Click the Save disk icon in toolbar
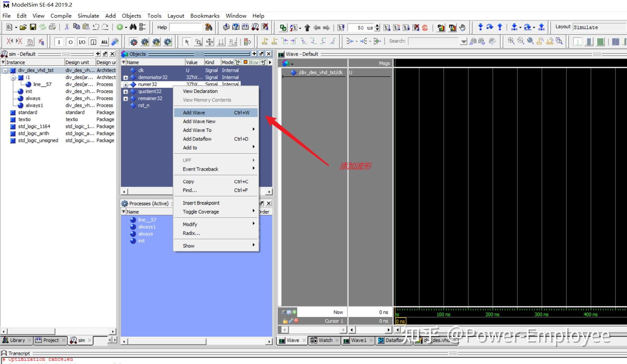627x364 pixels. 33,27
